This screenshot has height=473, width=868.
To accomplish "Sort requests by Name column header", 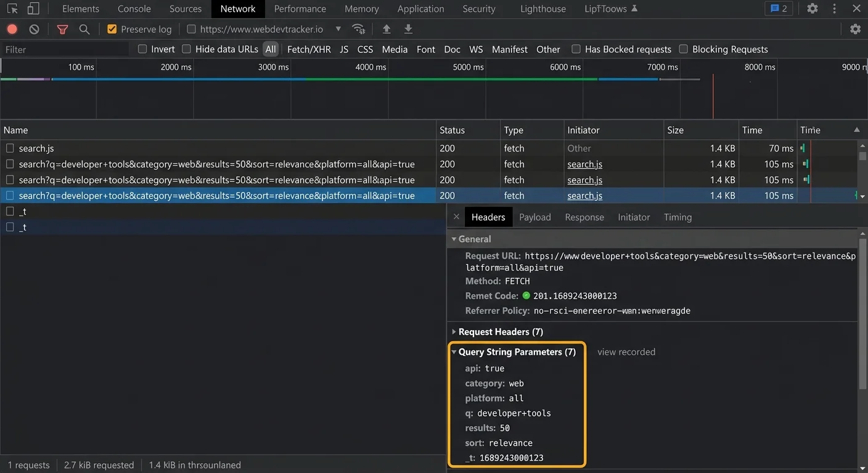I will point(218,130).
